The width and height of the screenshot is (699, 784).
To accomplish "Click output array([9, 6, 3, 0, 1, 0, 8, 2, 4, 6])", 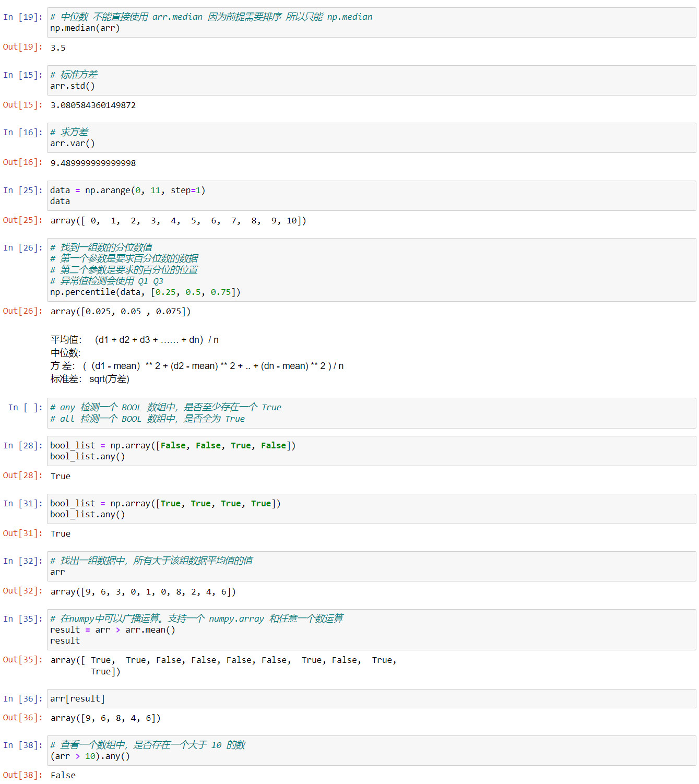I will pyautogui.click(x=143, y=592).
